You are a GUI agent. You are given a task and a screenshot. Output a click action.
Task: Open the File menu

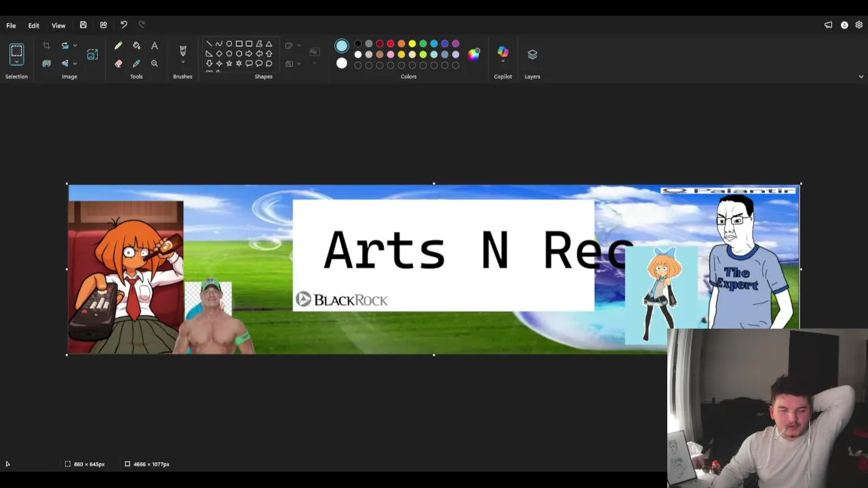click(11, 25)
